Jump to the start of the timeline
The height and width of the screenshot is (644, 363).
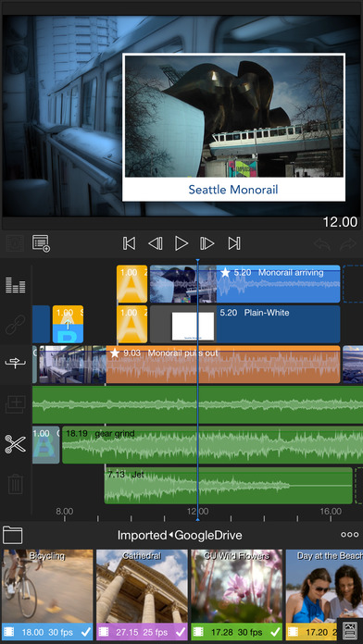(x=129, y=243)
